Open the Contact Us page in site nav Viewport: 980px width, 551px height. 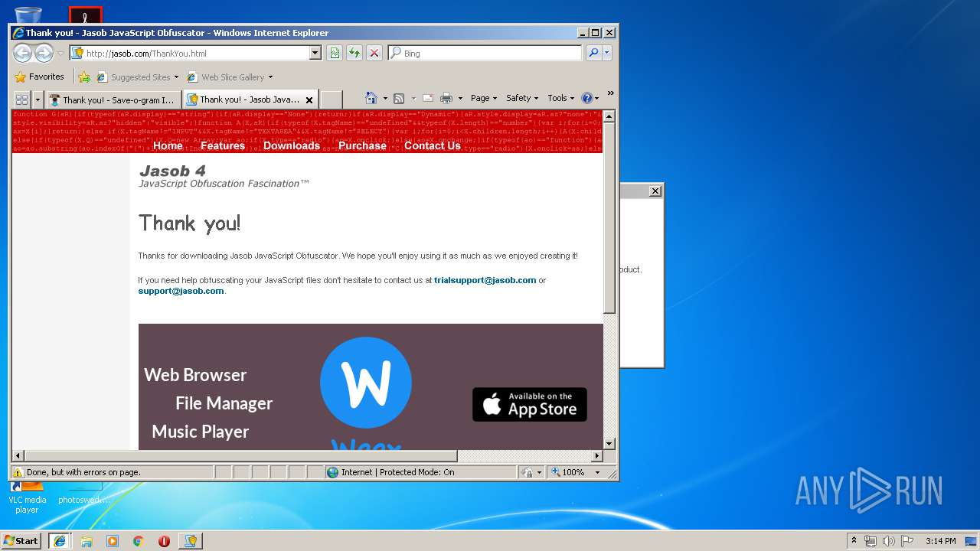tap(433, 145)
